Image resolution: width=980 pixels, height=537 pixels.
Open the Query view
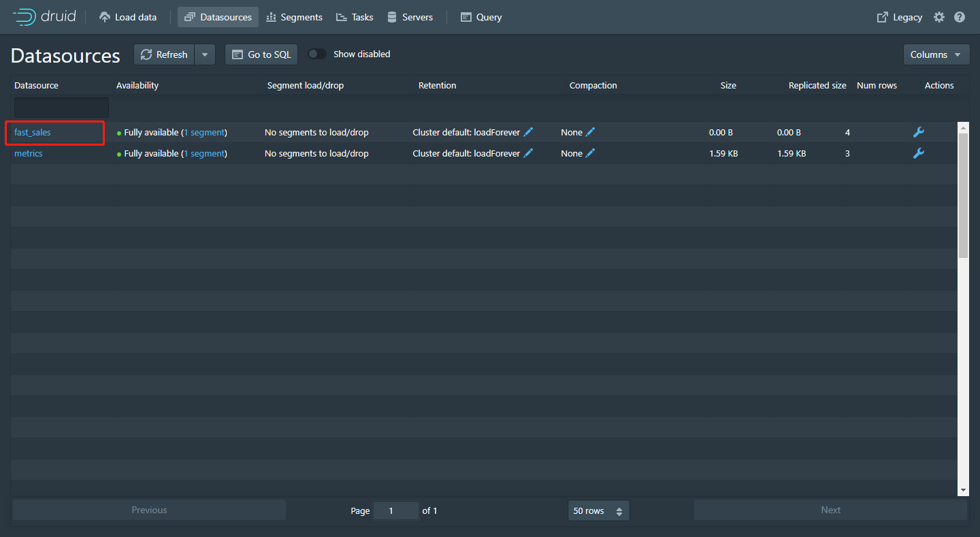pyautogui.click(x=481, y=17)
